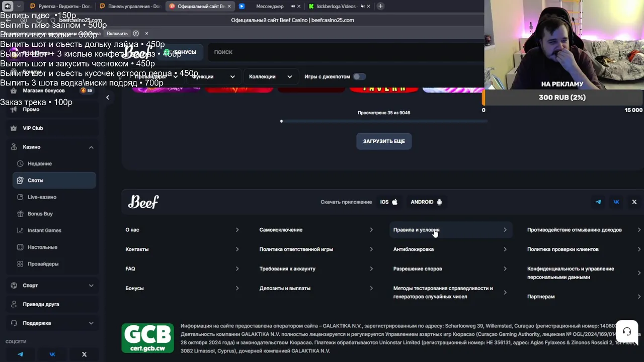
Task: Switch to Рулетка - Виджеты browser tab
Action: pyautogui.click(x=61, y=6)
